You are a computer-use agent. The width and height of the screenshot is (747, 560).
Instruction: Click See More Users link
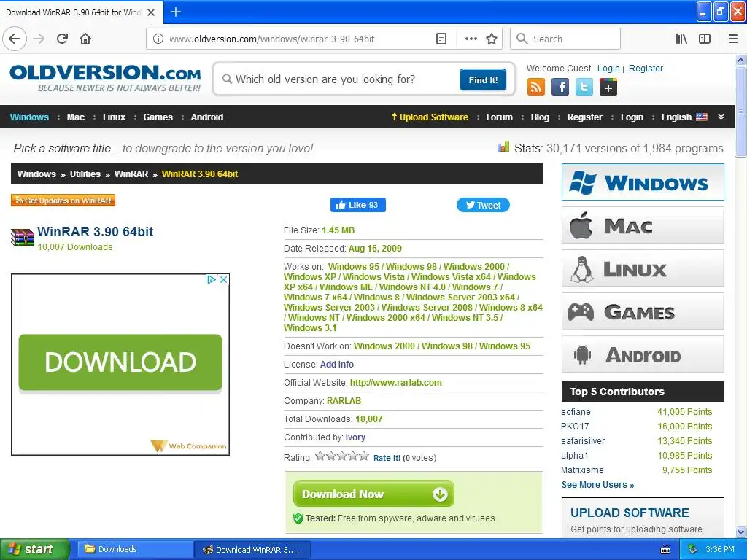pyautogui.click(x=598, y=485)
